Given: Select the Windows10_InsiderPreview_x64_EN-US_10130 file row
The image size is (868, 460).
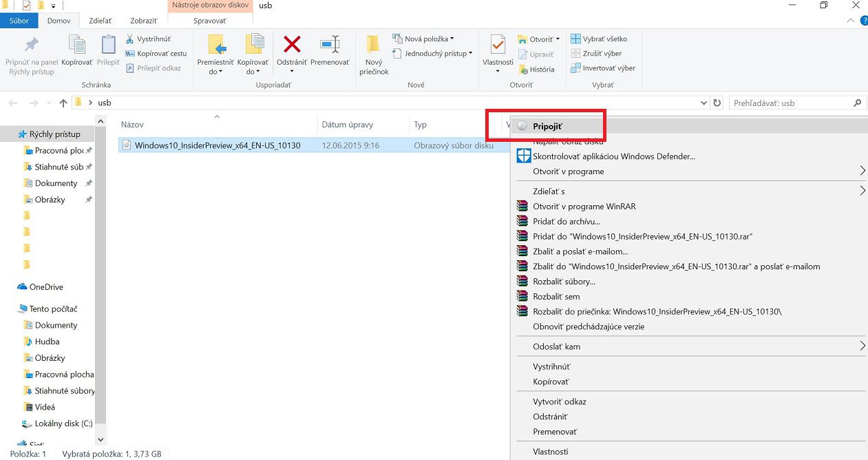Looking at the screenshot, I should 313,145.
